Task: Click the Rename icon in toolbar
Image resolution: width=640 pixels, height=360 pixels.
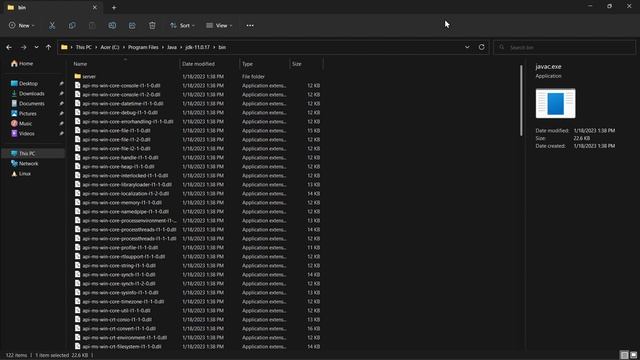Action: coord(112,25)
